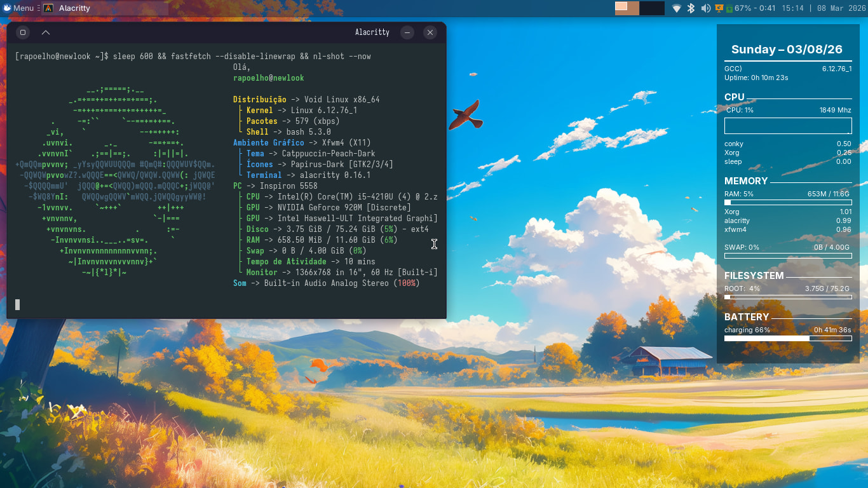Open the presentation mode power icon
Viewport: 868px width, 488px height.
click(719, 8)
